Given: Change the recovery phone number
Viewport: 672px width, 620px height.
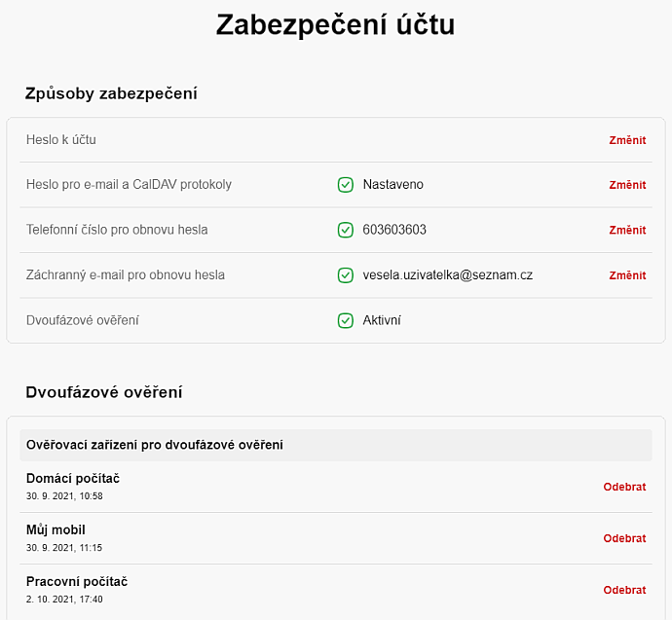Looking at the screenshot, I should [627, 230].
